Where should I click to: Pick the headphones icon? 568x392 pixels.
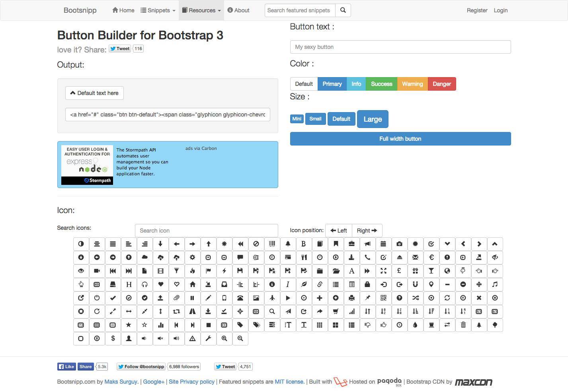pos(144,284)
